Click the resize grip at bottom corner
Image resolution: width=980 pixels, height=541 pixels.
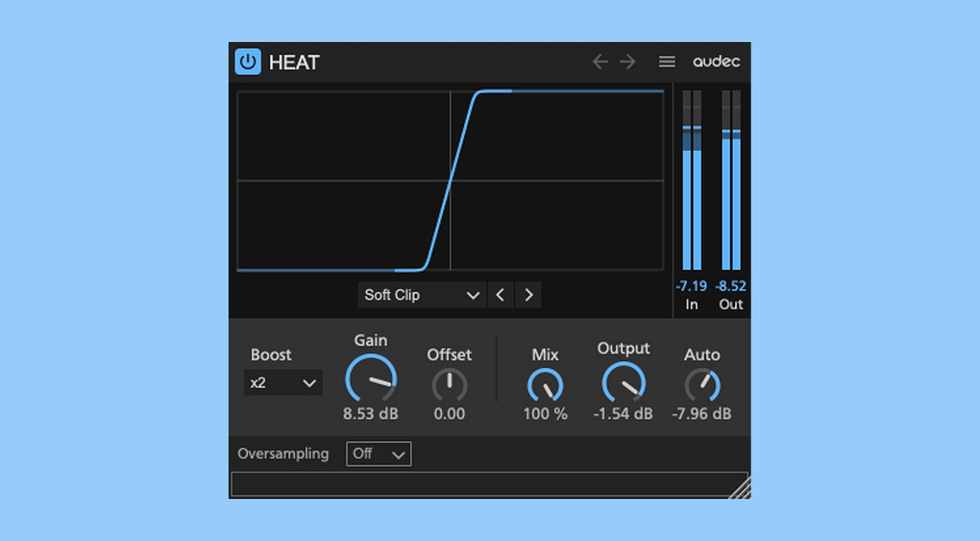click(x=740, y=488)
